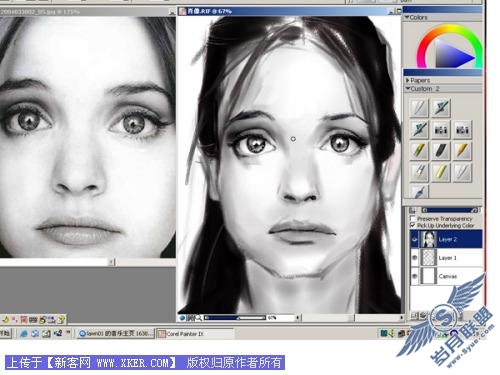The width and height of the screenshot is (500, 375).
Task: Adjust the layer opacity slider bar
Action: [449, 210]
